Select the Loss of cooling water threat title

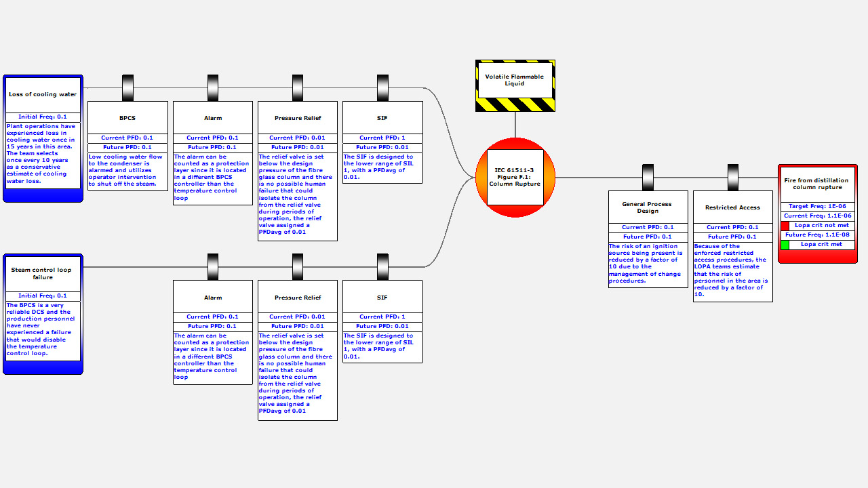[43, 95]
